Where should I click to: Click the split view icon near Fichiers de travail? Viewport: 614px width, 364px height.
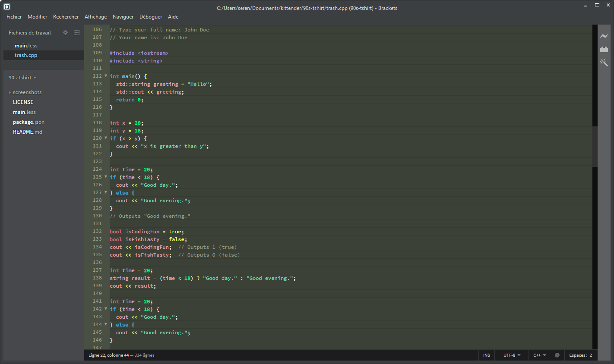pos(76,32)
